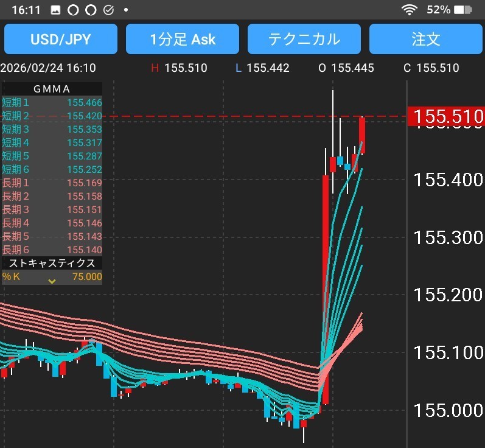The height and width of the screenshot is (448, 485).
Task: Tap the second circular app notification icon
Action: click(x=91, y=10)
